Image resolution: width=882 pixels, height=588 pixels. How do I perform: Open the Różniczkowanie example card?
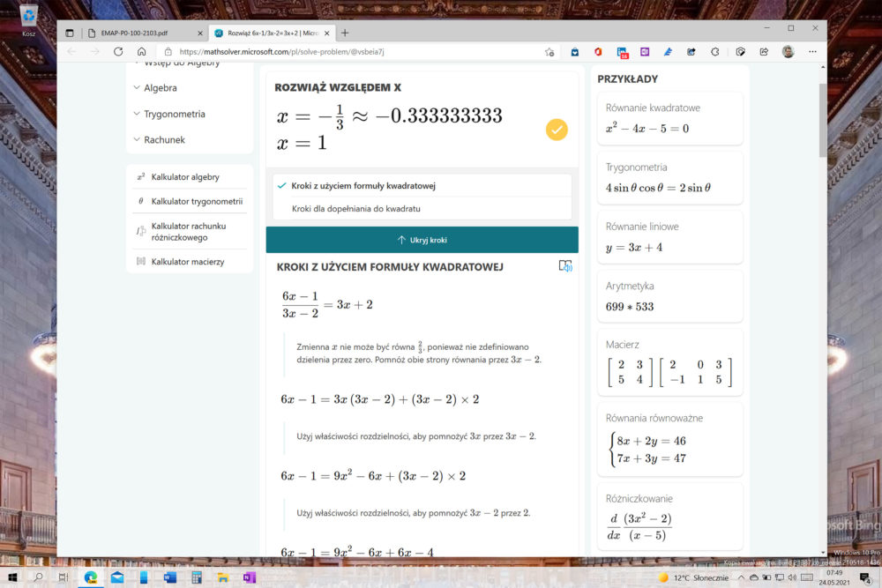tap(670, 517)
